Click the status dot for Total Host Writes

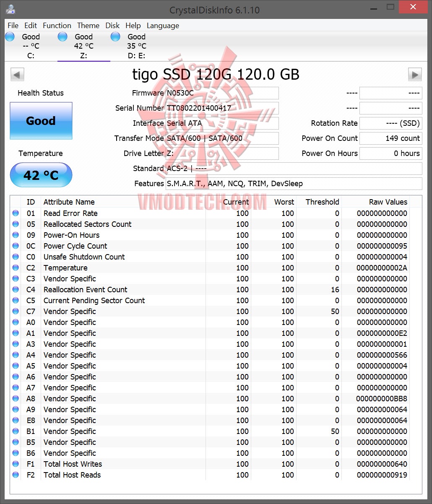16,464
